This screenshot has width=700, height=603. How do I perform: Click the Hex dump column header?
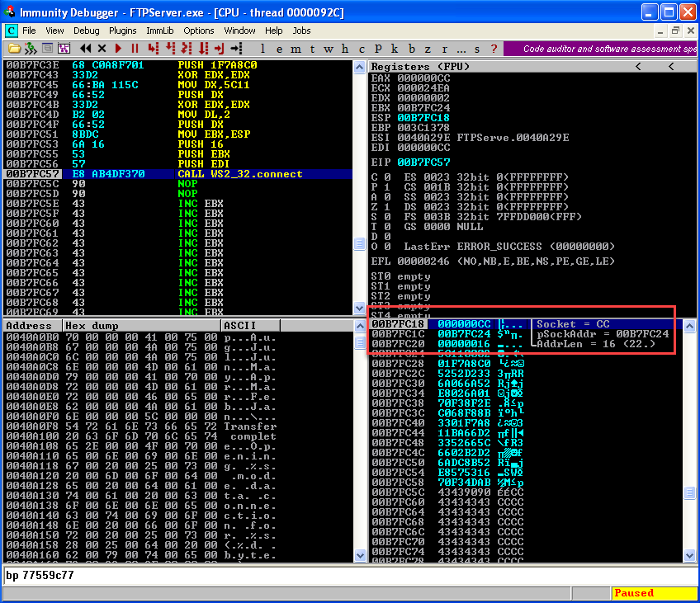coord(141,326)
